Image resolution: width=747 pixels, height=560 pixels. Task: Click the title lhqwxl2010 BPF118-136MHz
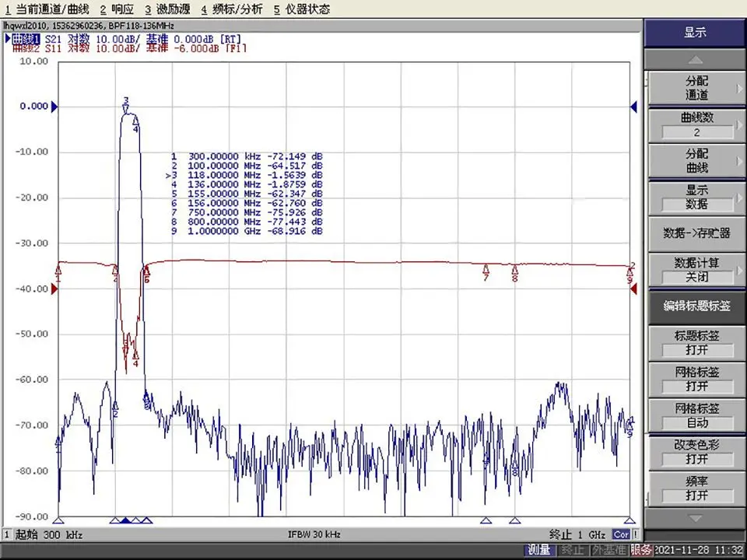point(89,26)
